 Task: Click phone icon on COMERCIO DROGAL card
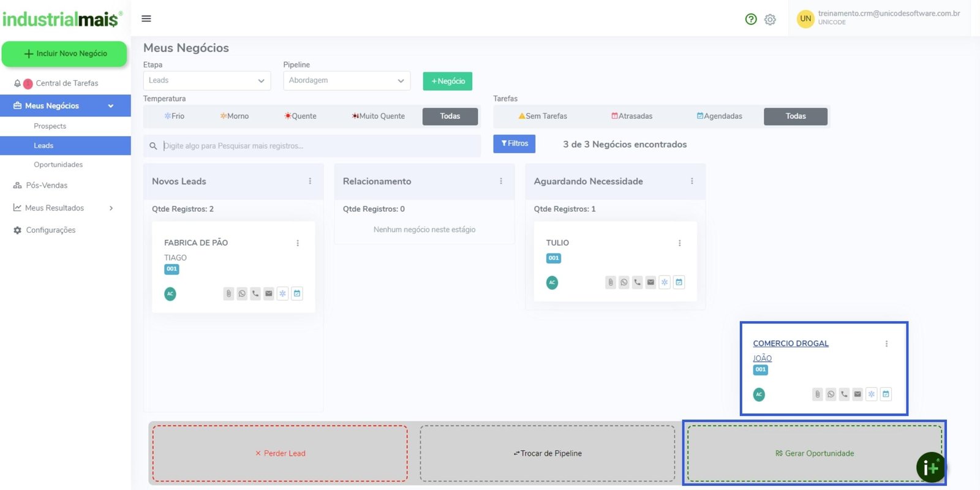[x=844, y=394]
